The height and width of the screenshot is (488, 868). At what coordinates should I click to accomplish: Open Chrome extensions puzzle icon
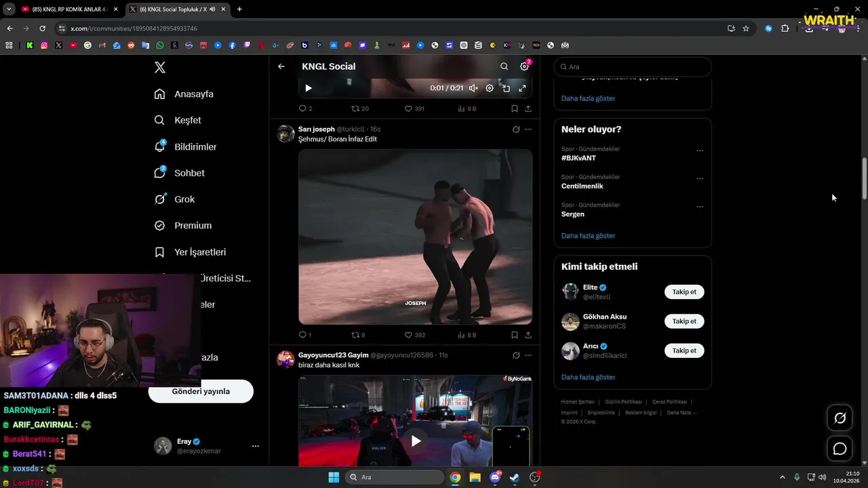click(x=785, y=28)
